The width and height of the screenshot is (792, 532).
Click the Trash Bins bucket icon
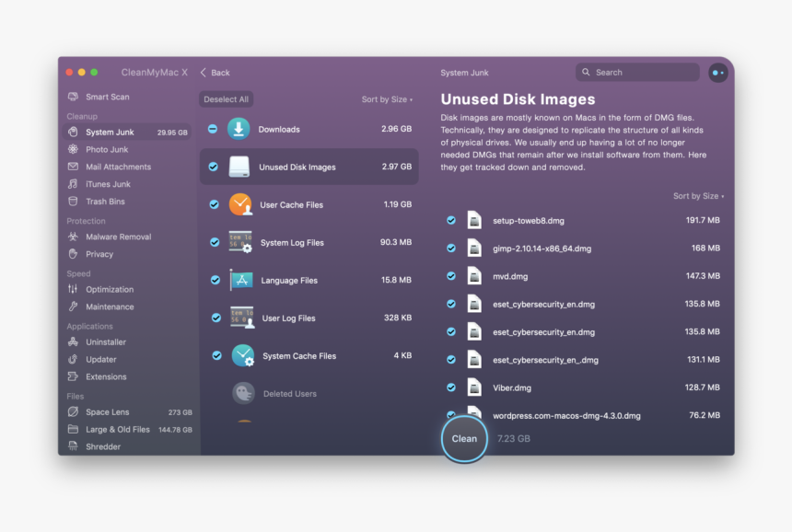coord(74,201)
